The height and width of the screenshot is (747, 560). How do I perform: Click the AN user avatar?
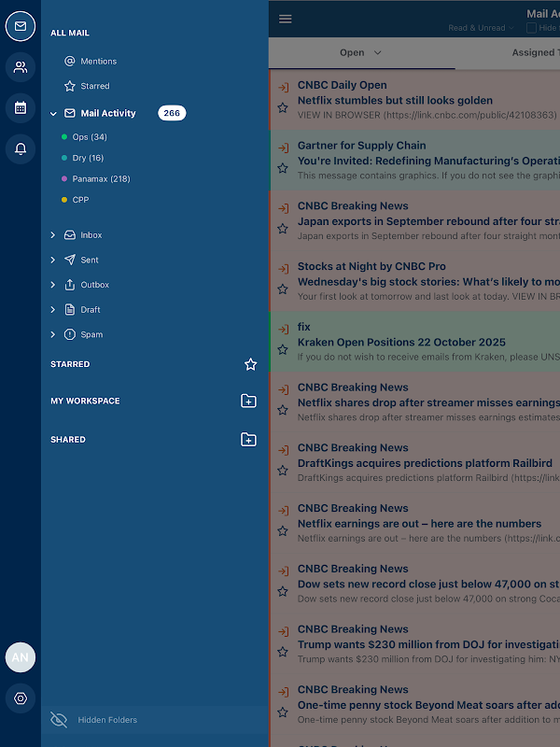point(20,657)
